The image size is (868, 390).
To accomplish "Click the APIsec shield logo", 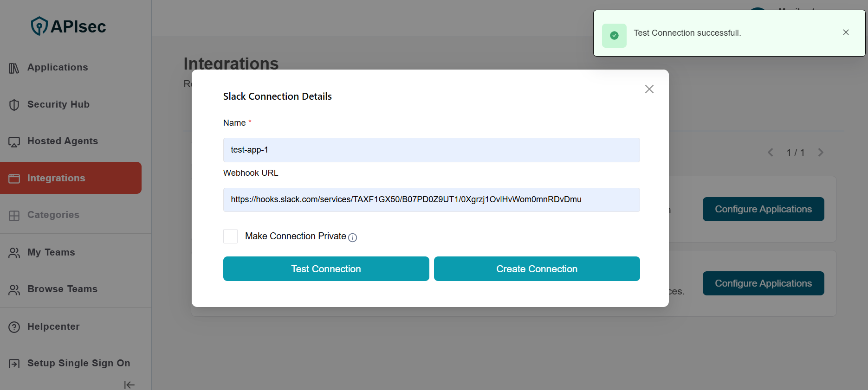I will [39, 26].
